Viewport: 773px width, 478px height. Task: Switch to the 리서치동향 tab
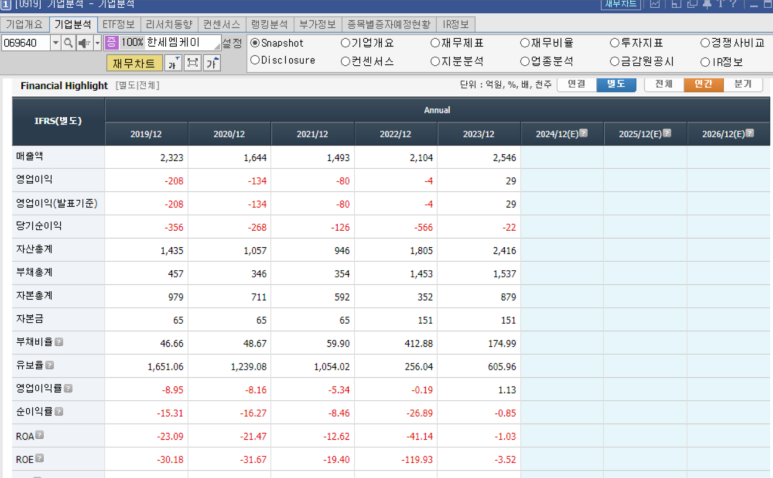coord(169,24)
